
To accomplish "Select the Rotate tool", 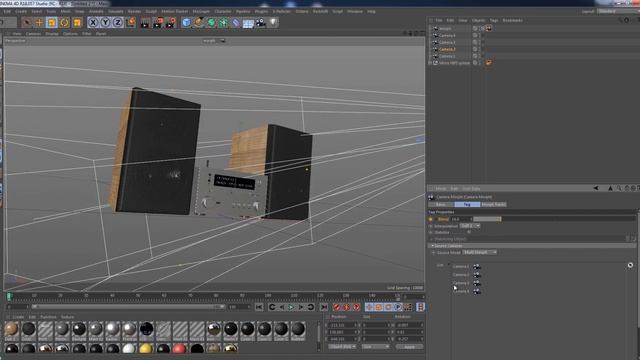I will 64,22.
